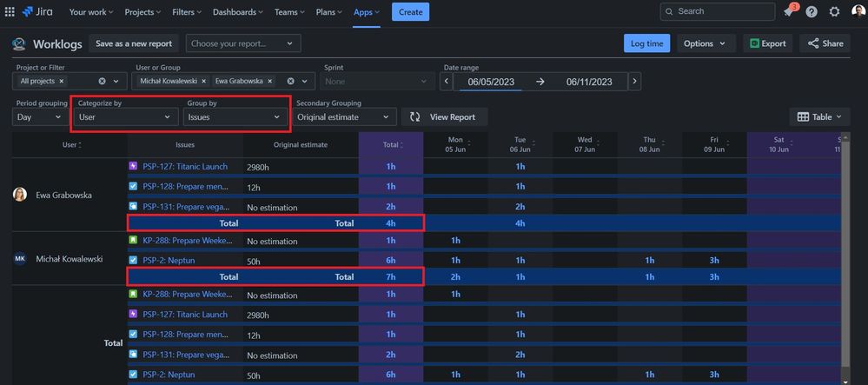Click the end date 06/11/2023

[x=589, y=82]
